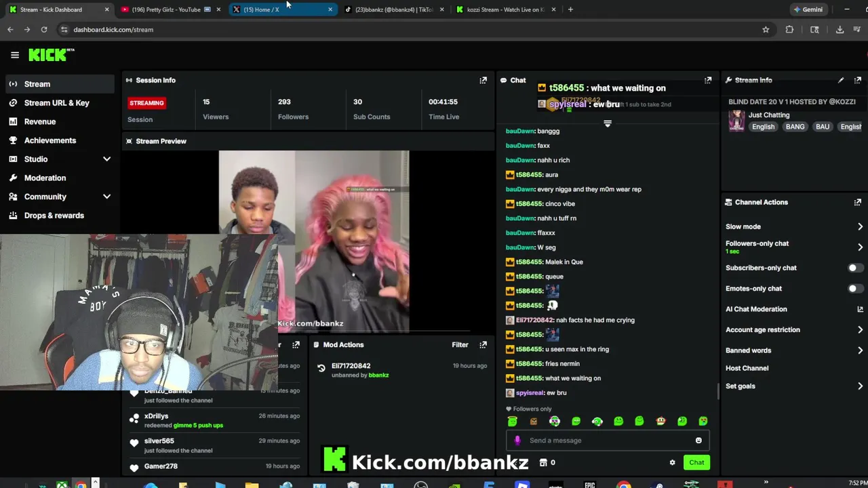Insert the brown angry box emote

click(534, 421)
